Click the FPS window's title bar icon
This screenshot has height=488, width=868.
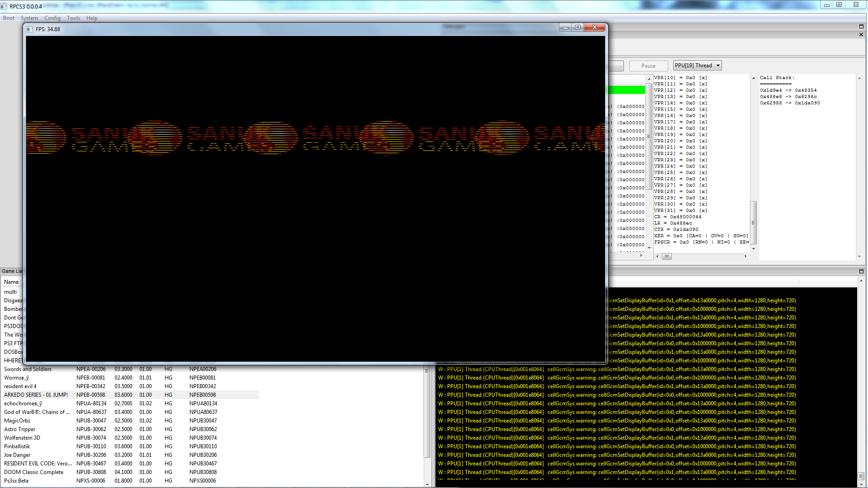(30, 29)
